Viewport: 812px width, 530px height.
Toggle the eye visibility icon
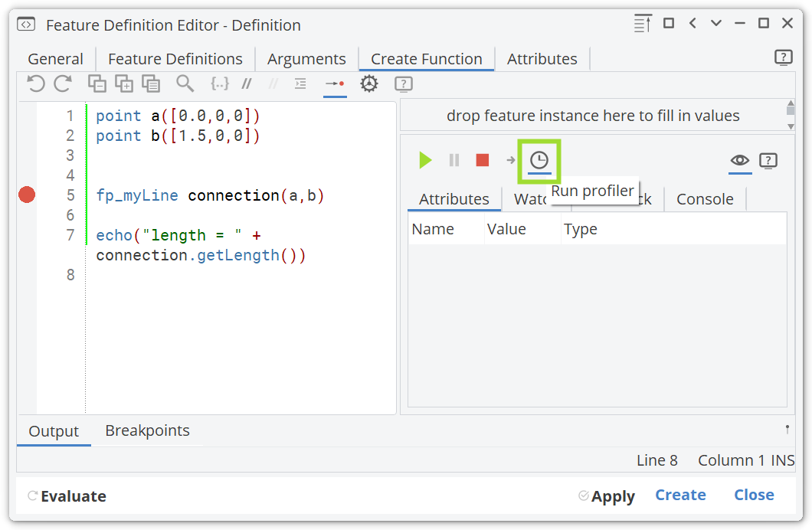click(x=739, y=160)
